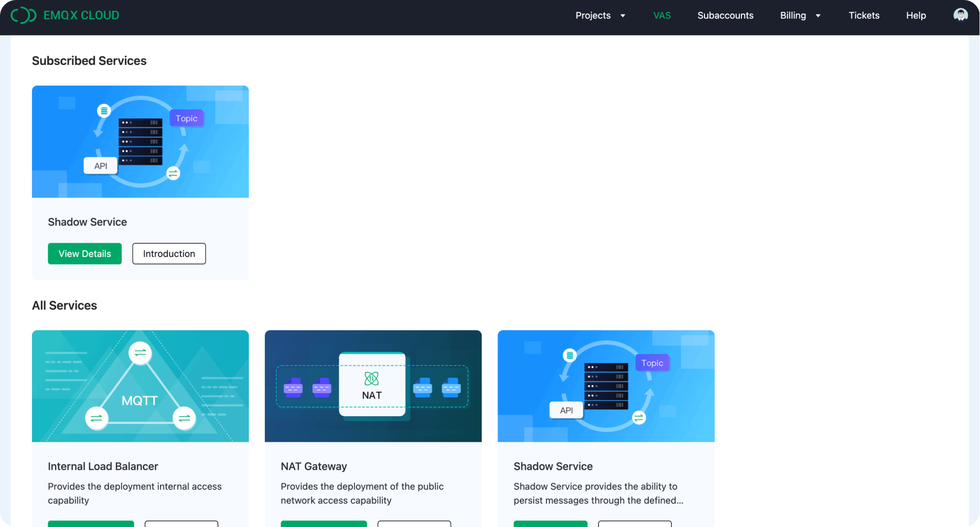Click the EMQX CLOUD brand text
The height and width of the screenshot is (527, 980).
[81, 16]
